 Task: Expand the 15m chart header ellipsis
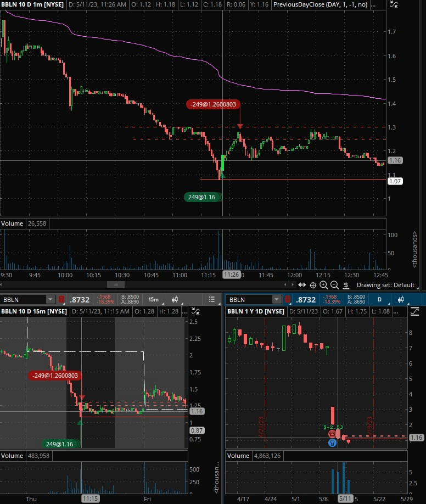pos(184,311)
